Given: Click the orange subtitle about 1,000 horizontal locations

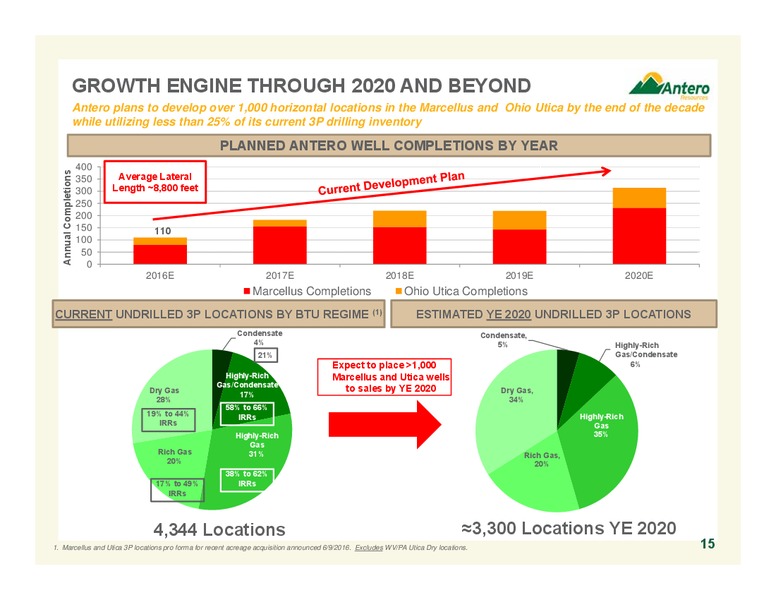Looking at the screenshot, I should point(388,115).
